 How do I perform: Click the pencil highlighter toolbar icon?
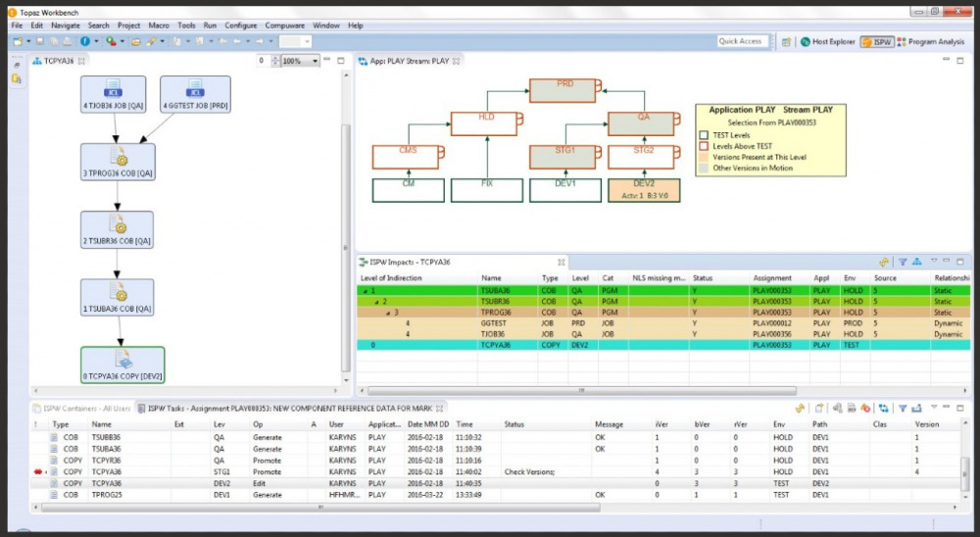click(151, 41)
